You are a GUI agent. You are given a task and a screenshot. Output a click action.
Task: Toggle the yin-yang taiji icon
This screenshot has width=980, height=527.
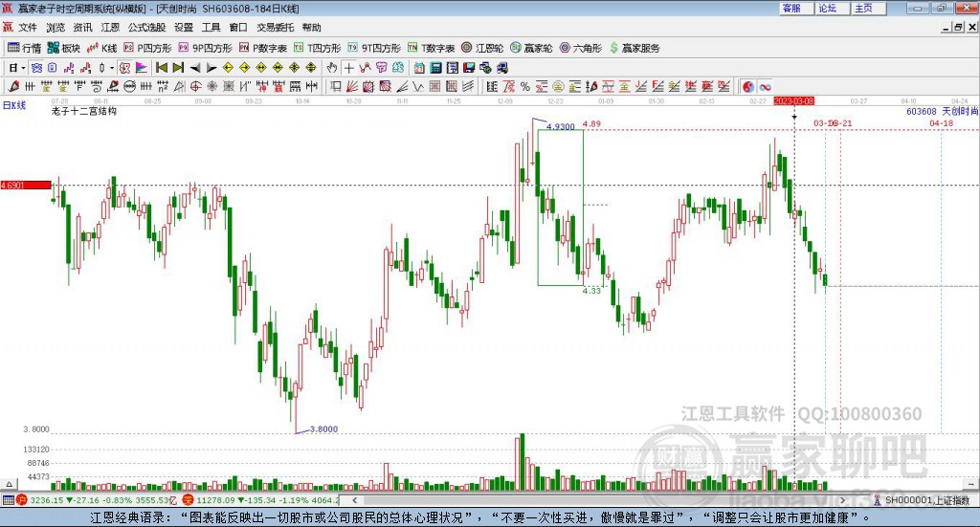tap(748, 86)
